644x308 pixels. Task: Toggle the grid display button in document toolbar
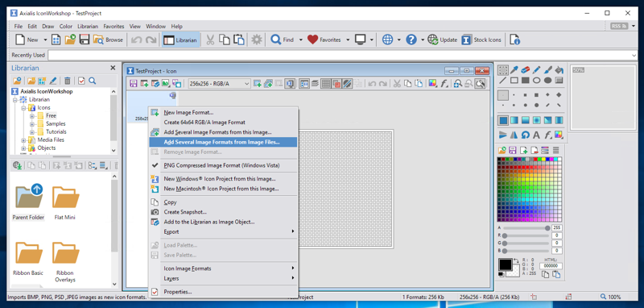pyautogui.click(x=326, y=84)
